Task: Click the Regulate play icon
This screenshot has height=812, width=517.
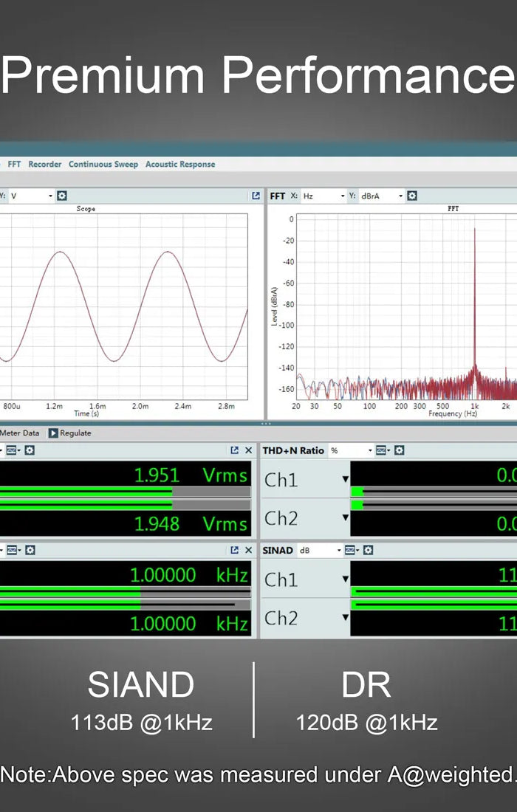Action: click(x=53, y=433)
